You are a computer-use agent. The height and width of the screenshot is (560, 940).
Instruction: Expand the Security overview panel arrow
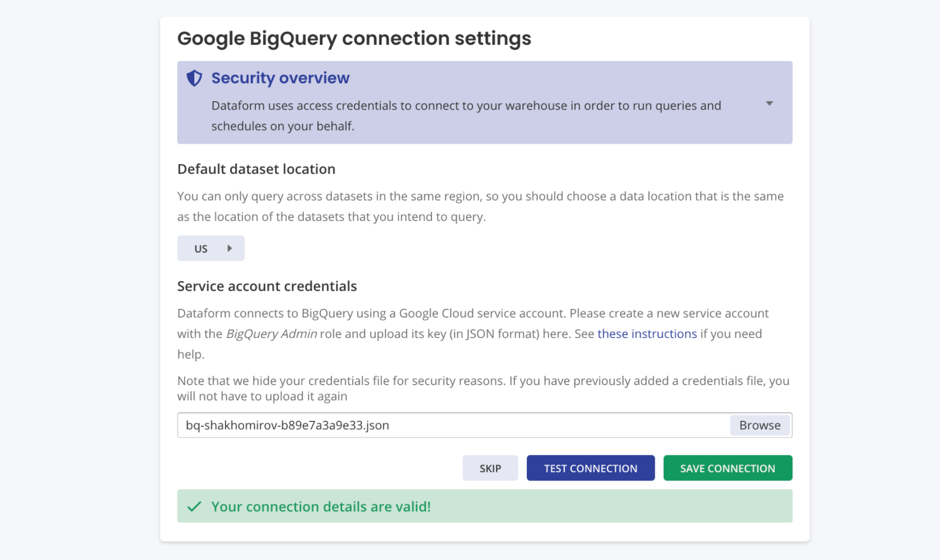coord(769,103)
